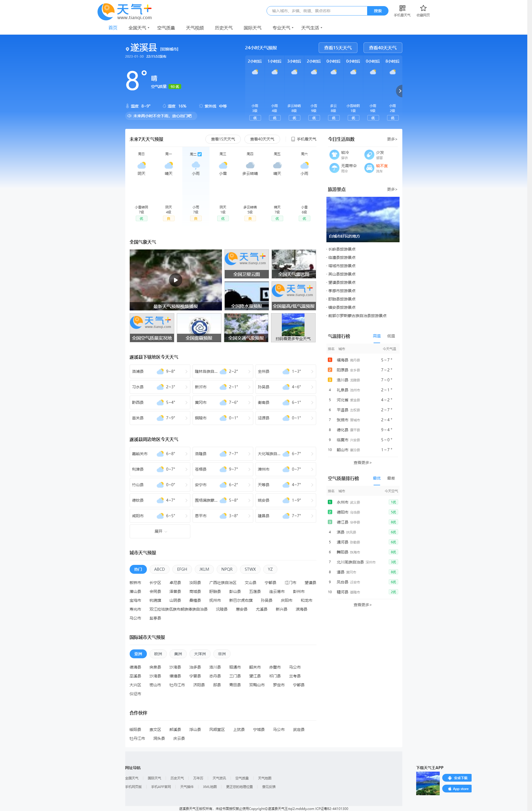This screenshot has width=532, height=811.
Task: Click 长岭县旅游景点 link
Action: pos(342,249)
